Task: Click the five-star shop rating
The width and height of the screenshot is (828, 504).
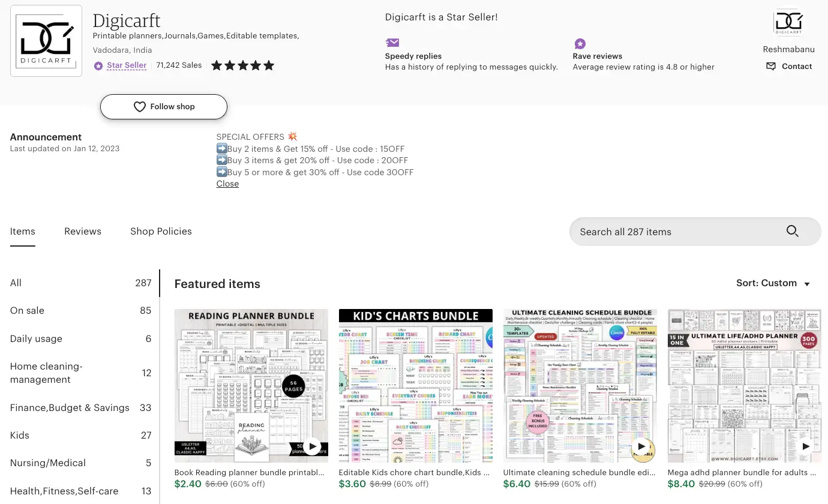Action: click(x=242, y=65)
